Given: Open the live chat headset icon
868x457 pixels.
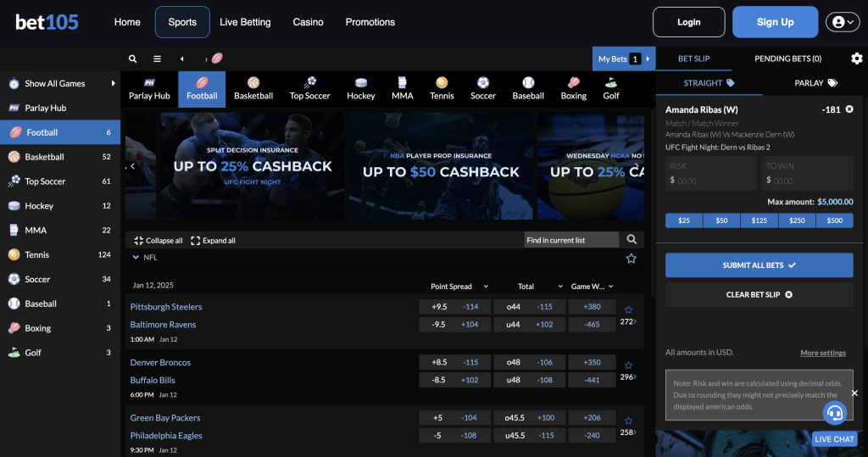Looking at the screenshot, I should coord(835,413).
